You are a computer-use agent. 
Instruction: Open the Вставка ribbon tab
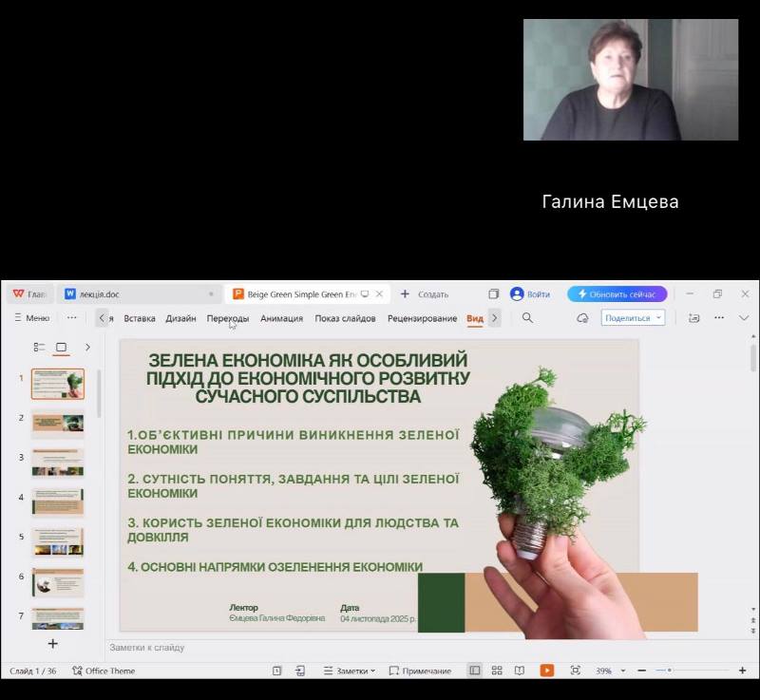140,318
